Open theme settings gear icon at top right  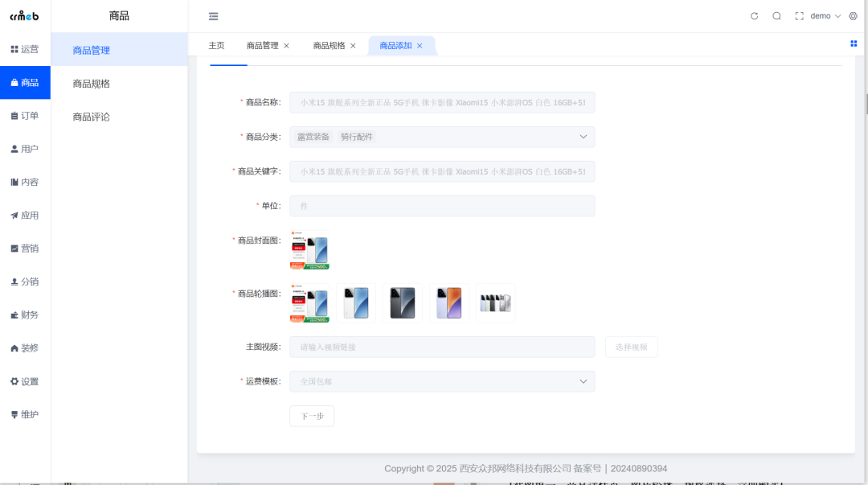pos(854,16)
